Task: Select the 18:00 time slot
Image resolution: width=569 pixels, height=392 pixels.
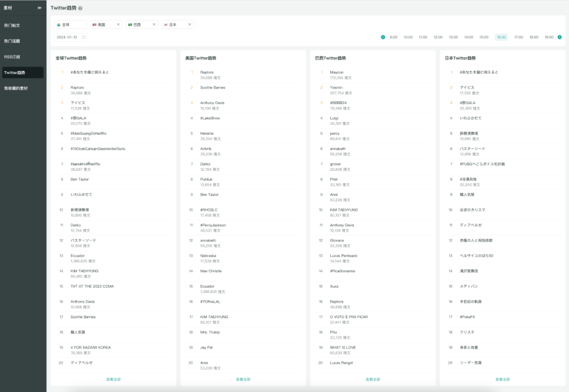Action: click(534, 37)
